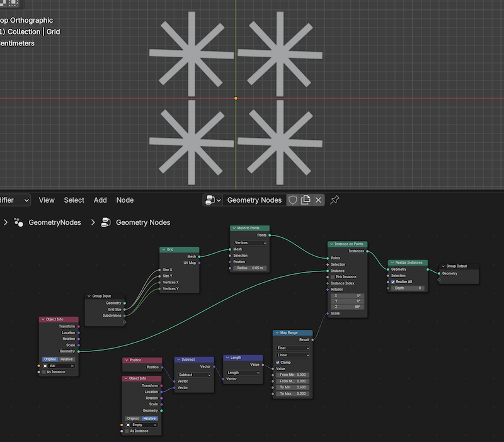Open the Add menu
504x442 pixels.
(100, 200)
